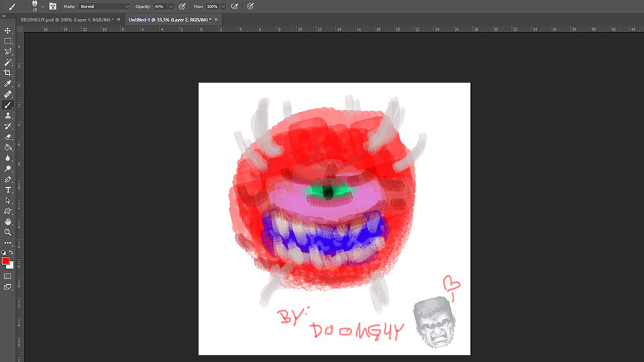This screenshot has height=362, width=644.
Task: Open the brush preset picker thumbnail
Action: (34, 6)
